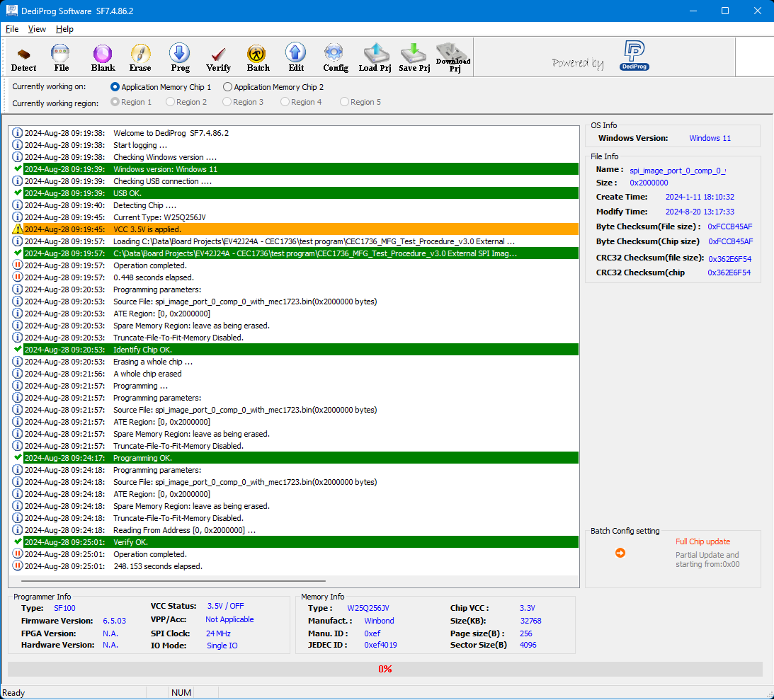Open the Help menu

(x=64, y=29)
